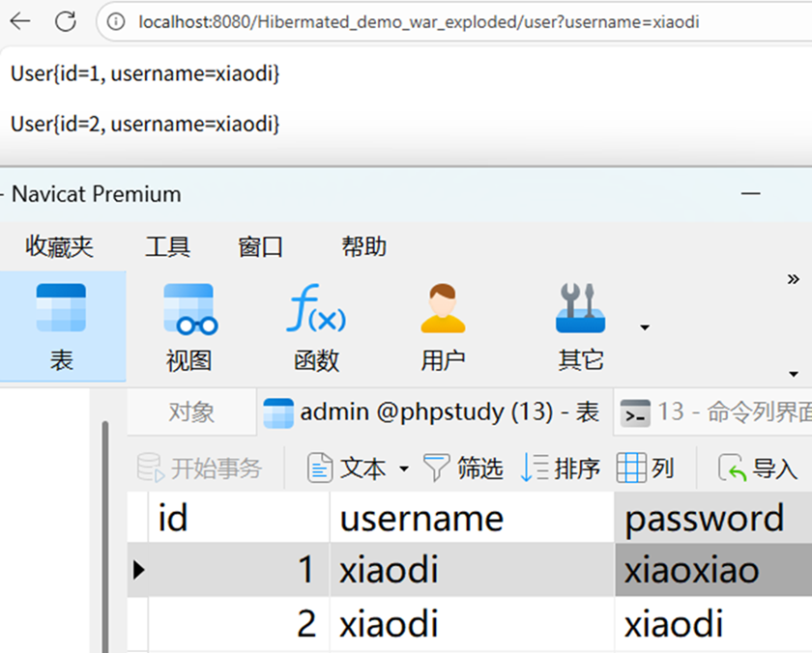The width and height of the screenshot is (812, 653).
Task: Expand the 文本 dropdown arrow
Action: [x=404, y=468]
